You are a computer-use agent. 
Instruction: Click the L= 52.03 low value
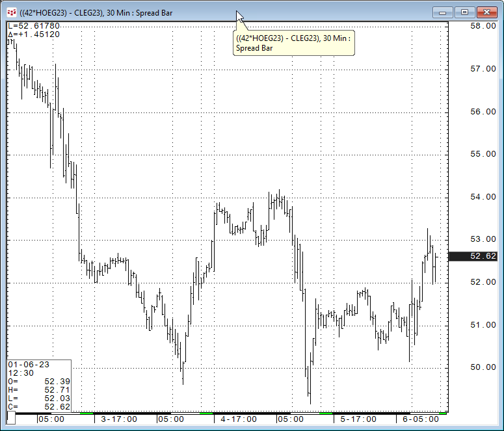[x=39, y=398]
